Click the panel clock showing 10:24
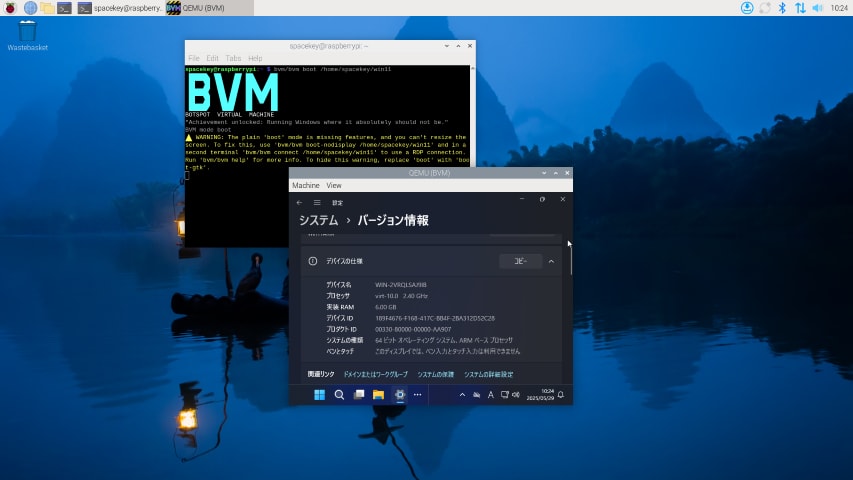The height and width of the screenshot is (480, 853). 839,8
